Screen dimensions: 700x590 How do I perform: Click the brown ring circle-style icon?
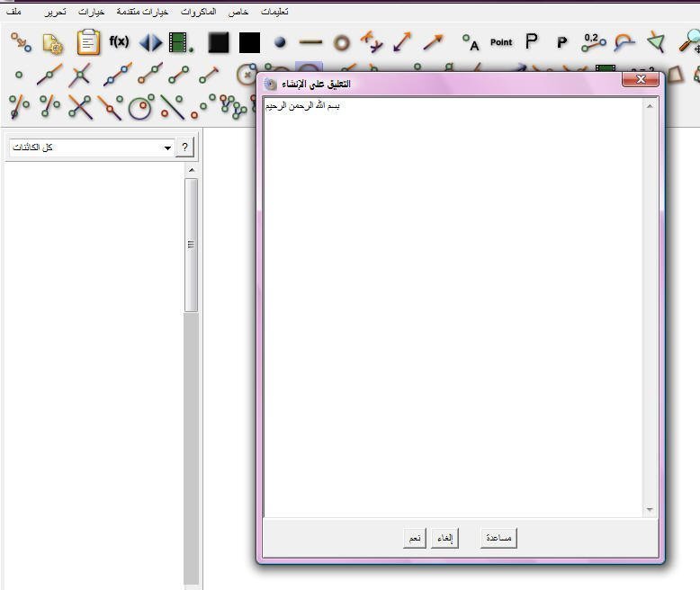[x=342, y=43]
